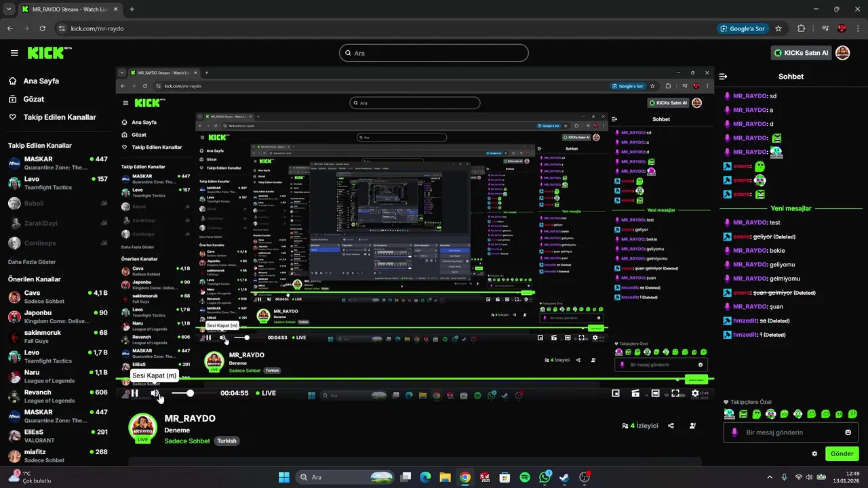Jump to LIVE in the player

coord(266,393)
